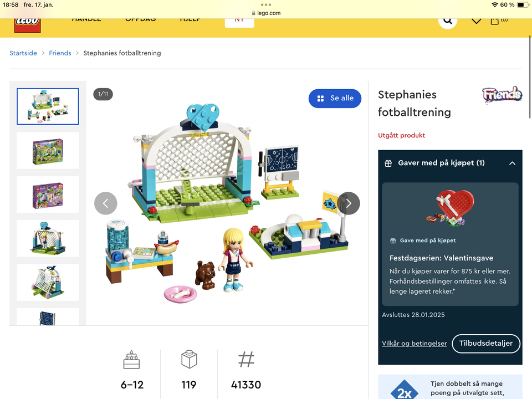Click the Valentinsgave heart gift image
The image size is (532, 399).
pos(450,208)
